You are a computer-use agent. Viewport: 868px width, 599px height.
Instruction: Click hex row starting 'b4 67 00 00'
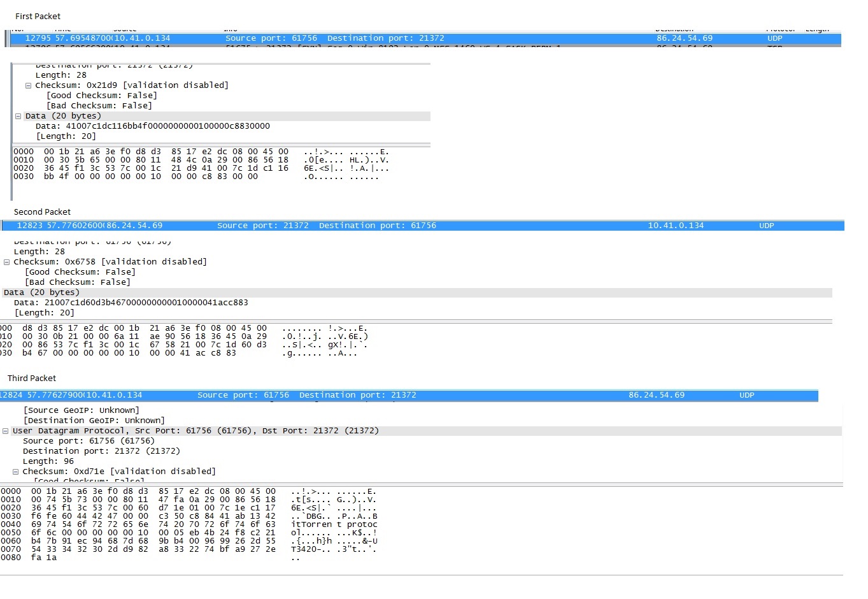(x=180, y=353)
